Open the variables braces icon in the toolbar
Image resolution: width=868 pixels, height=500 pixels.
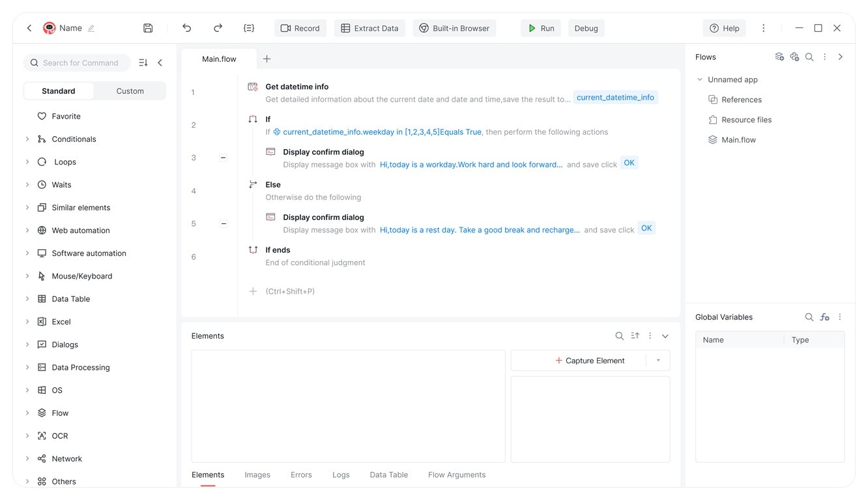(248, 28)
